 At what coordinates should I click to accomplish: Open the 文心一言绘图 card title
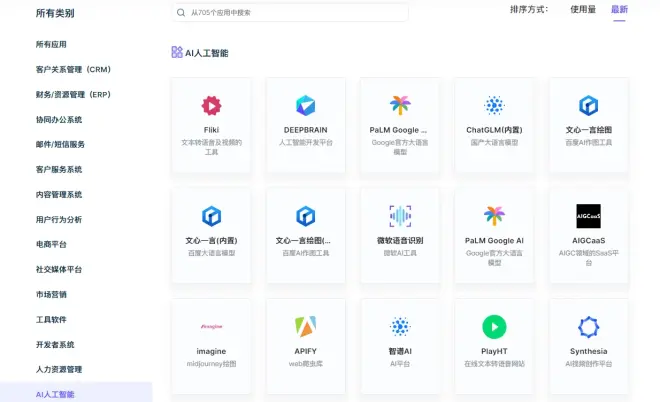(588, 130)
